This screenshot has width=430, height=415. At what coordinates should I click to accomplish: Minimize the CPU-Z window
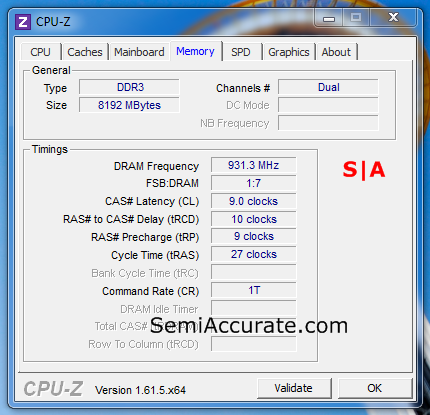click(x=329, y=18)
